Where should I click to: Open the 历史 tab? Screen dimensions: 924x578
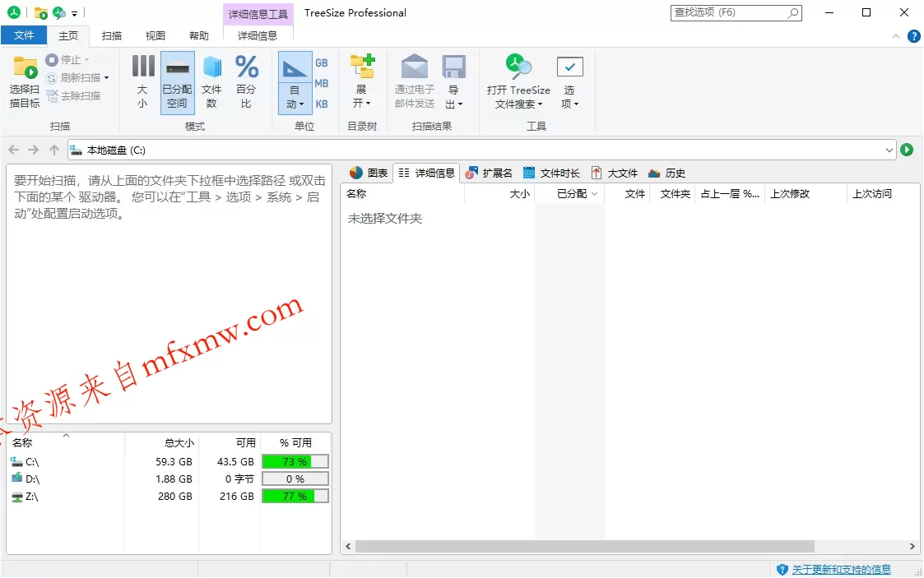[666, 173]
